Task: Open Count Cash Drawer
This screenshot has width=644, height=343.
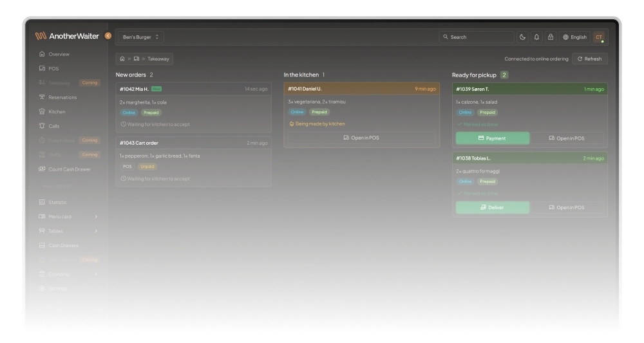Action: click(x=70, y=169)
